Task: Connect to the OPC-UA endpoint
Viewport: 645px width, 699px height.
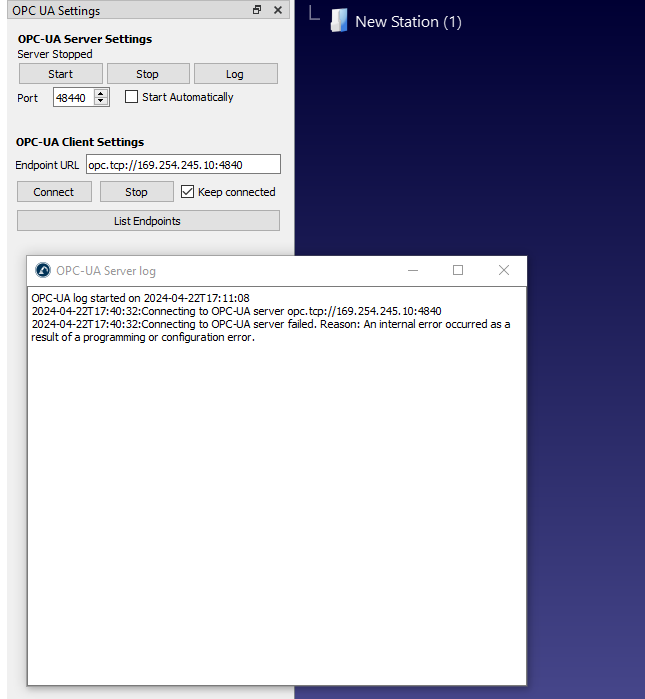Action: point(54,192)
